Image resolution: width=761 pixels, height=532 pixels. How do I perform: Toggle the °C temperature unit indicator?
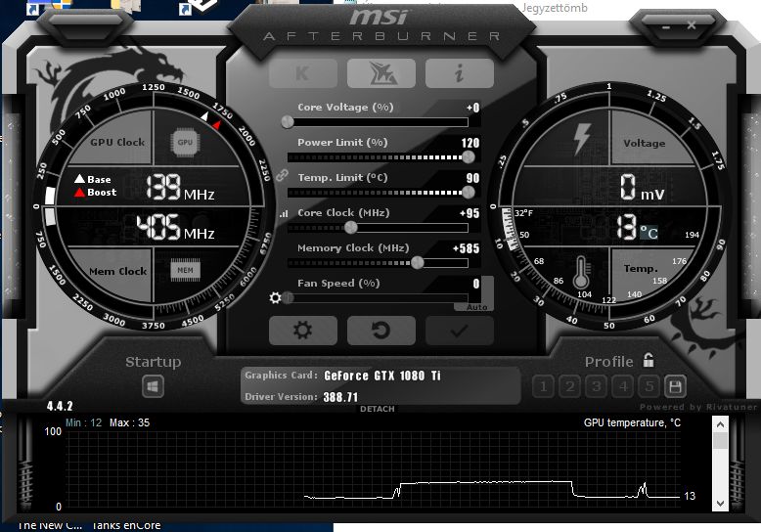pos(649,233)
